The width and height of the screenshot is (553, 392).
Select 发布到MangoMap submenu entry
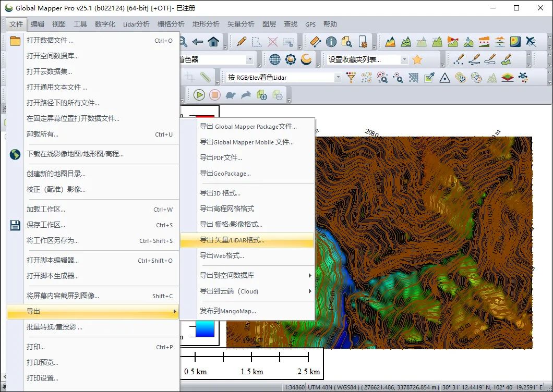[247, 311]
